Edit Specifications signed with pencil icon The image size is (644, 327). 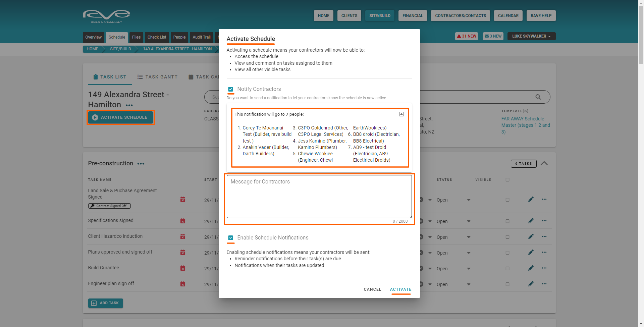pos(531,221)
